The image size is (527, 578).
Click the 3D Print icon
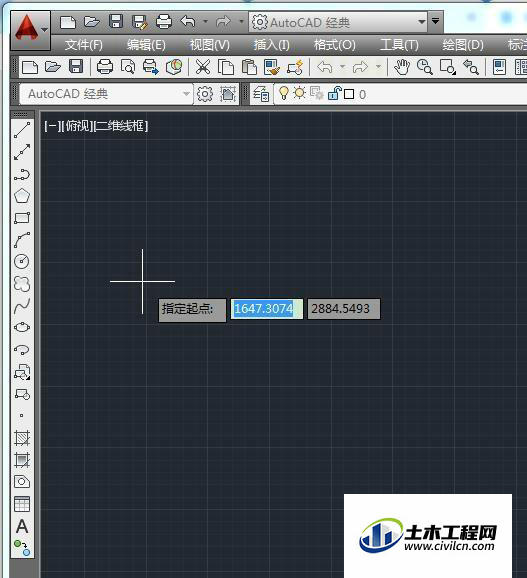174,67
